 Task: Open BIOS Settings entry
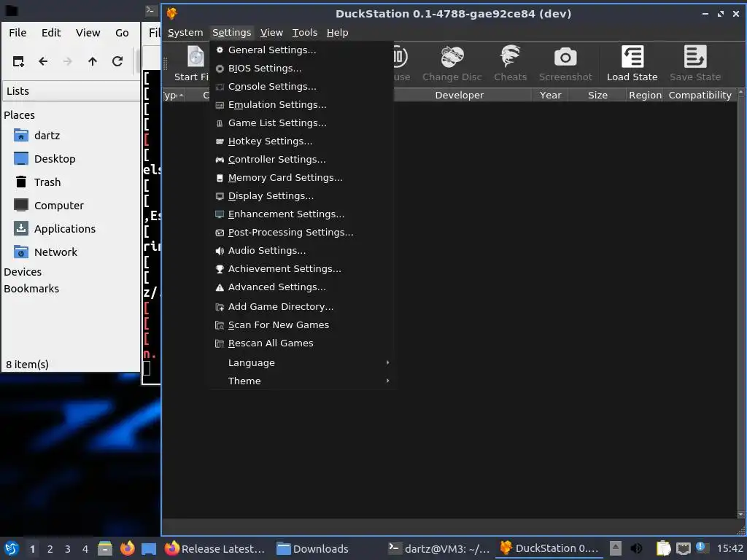pyautogui.click(x=301, y=68)
